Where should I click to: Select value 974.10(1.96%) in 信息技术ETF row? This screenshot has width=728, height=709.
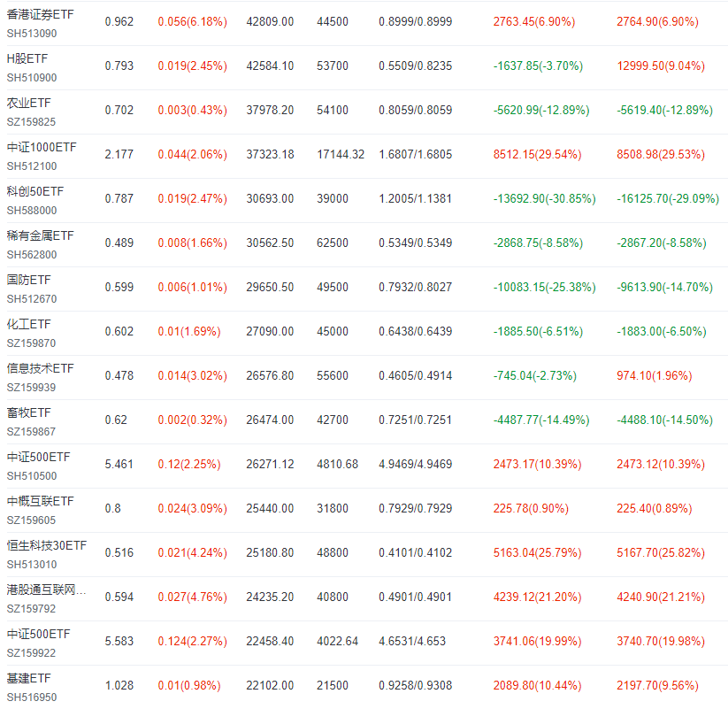pos(654,376)
